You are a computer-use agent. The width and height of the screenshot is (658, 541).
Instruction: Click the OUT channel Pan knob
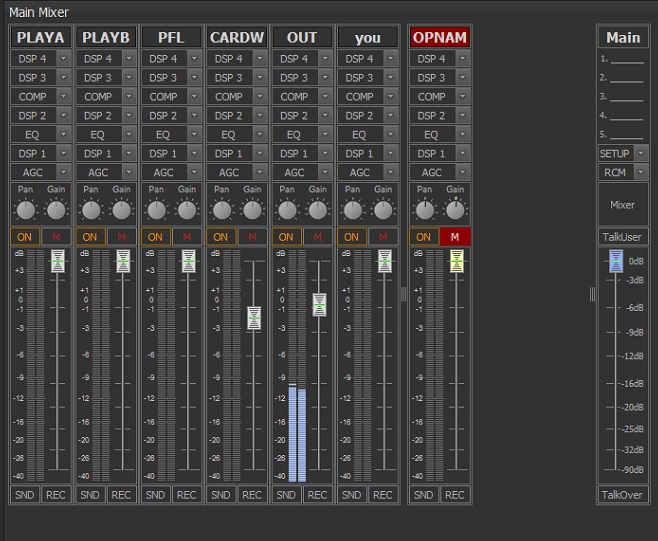[287, 210]
